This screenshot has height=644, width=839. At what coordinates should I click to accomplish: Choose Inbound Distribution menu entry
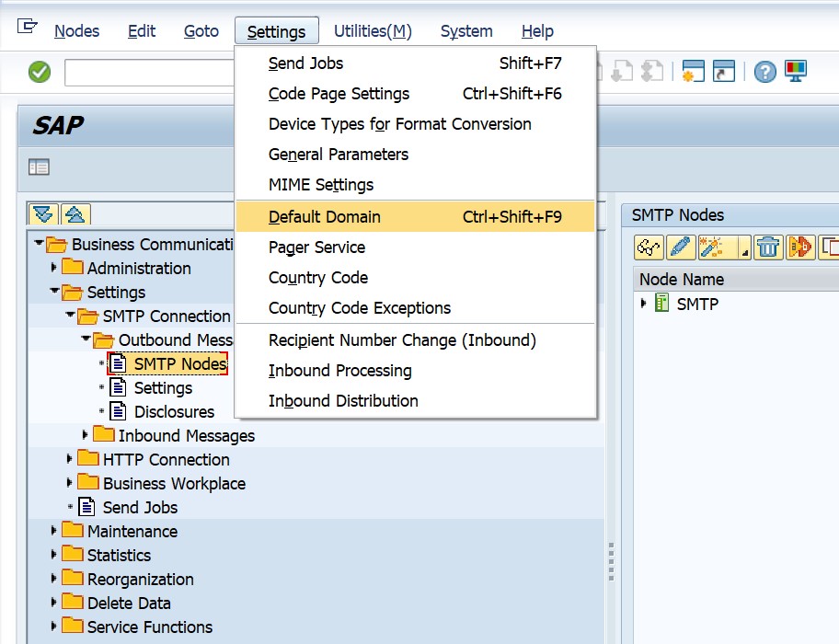[415, 401]
